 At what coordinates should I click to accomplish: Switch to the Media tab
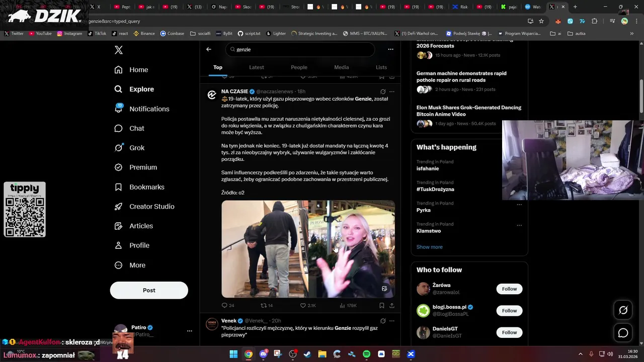click(x=341, y=67)
